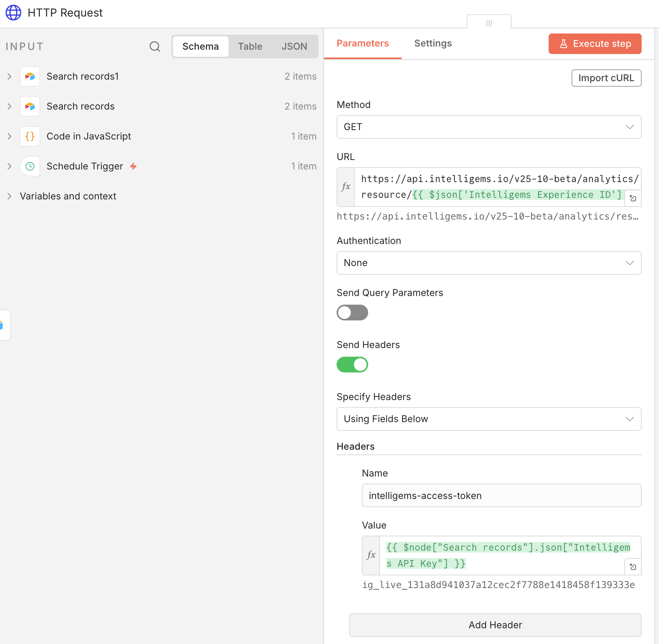The height and width of the screenshot is (644, 659).
Task: Click the Code in JavaScript braces icon
Action: tap(30, 136)
